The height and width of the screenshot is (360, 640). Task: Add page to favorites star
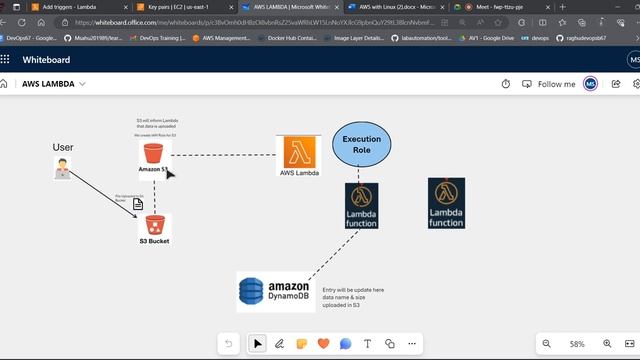click(498, 22)
